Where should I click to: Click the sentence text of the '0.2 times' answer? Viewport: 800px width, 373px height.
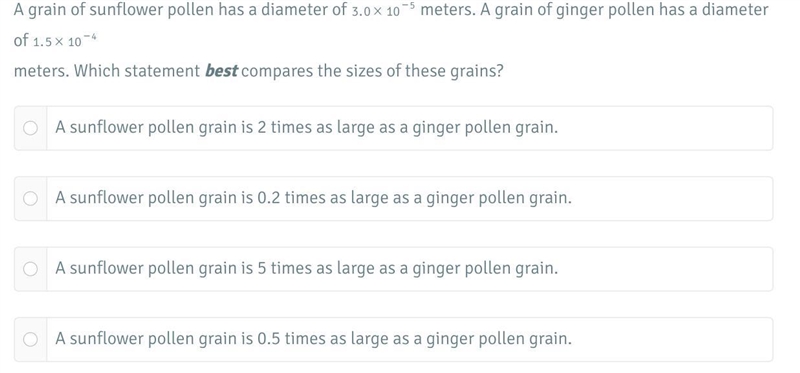tap(314, 198)
